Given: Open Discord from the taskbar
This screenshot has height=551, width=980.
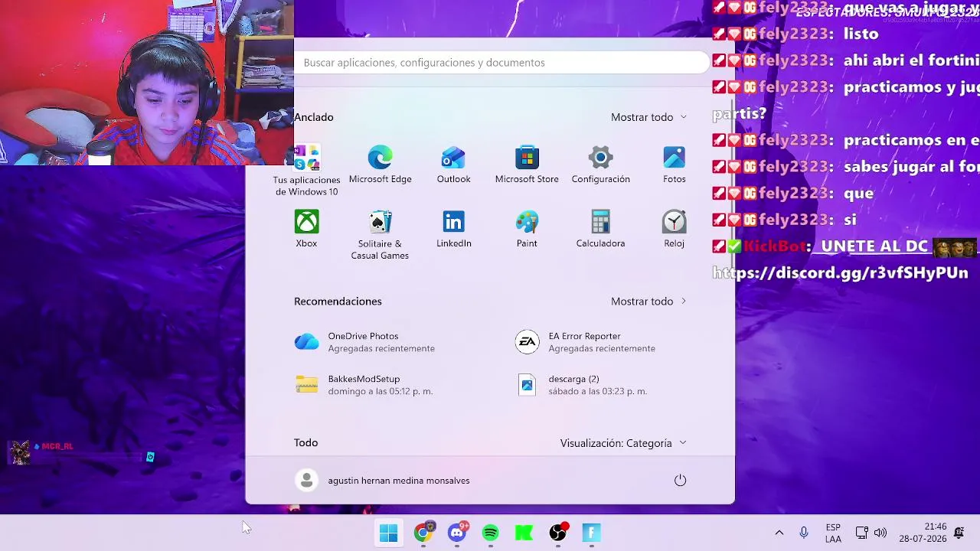Looking at the screenshot, I should pyautogui.click(x=457, y=533).
